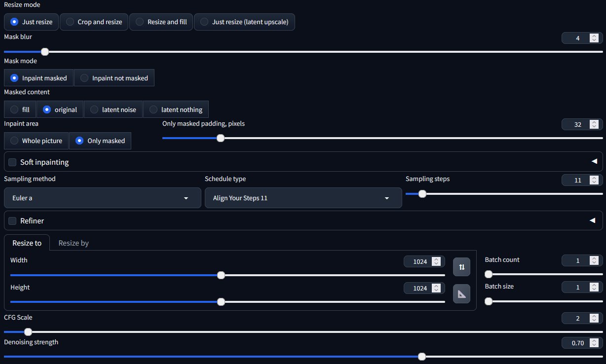Click the Batch size field stepper arrows
606x364 pixels.
tap(594, 287)
